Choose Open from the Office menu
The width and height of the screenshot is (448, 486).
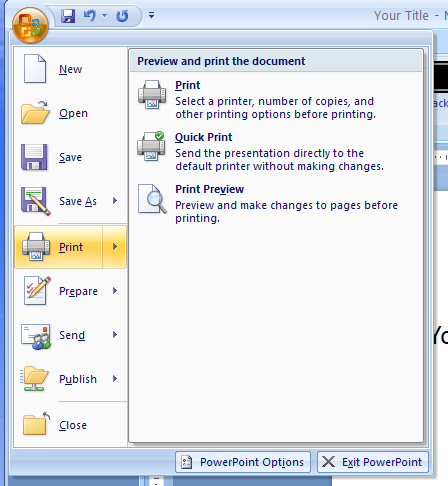point(70,113)
